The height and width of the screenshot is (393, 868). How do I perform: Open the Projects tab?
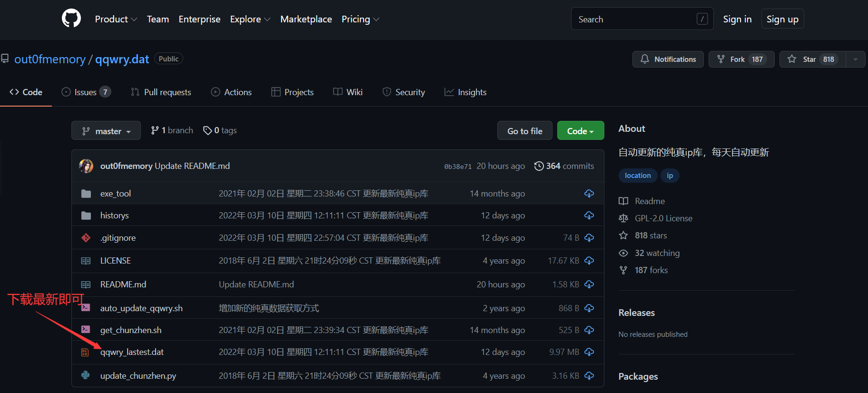coord(292,92)
